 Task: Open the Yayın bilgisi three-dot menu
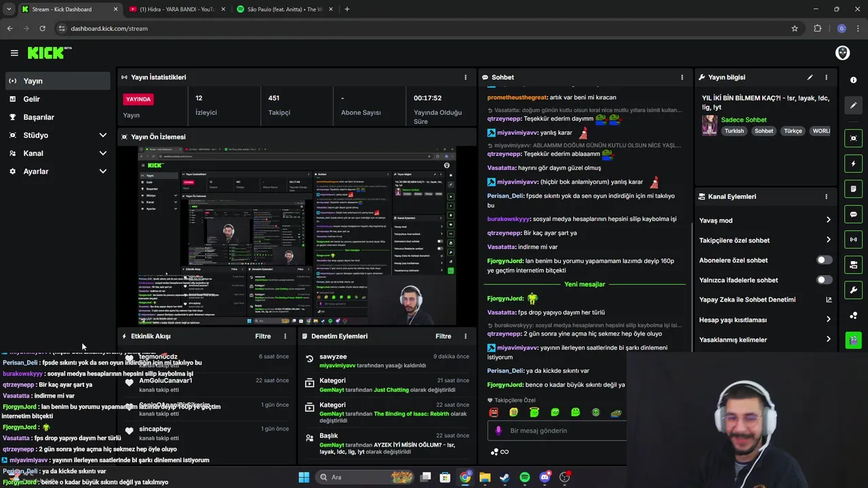826,77
